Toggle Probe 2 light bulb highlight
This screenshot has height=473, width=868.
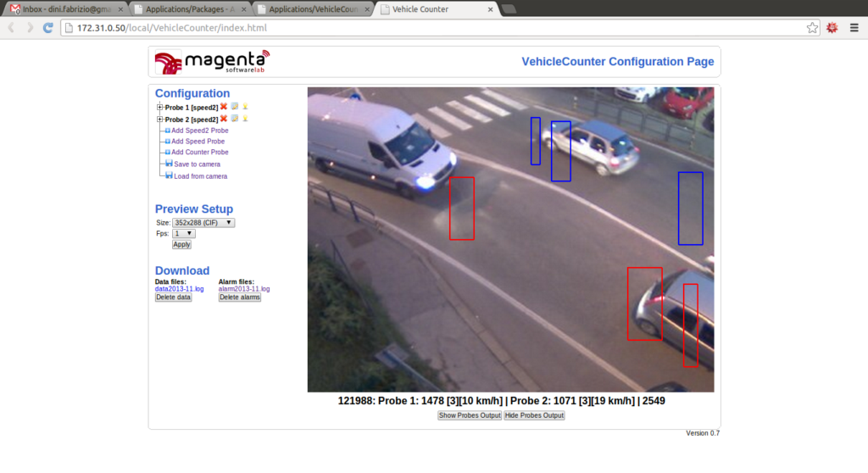[245, 119]
